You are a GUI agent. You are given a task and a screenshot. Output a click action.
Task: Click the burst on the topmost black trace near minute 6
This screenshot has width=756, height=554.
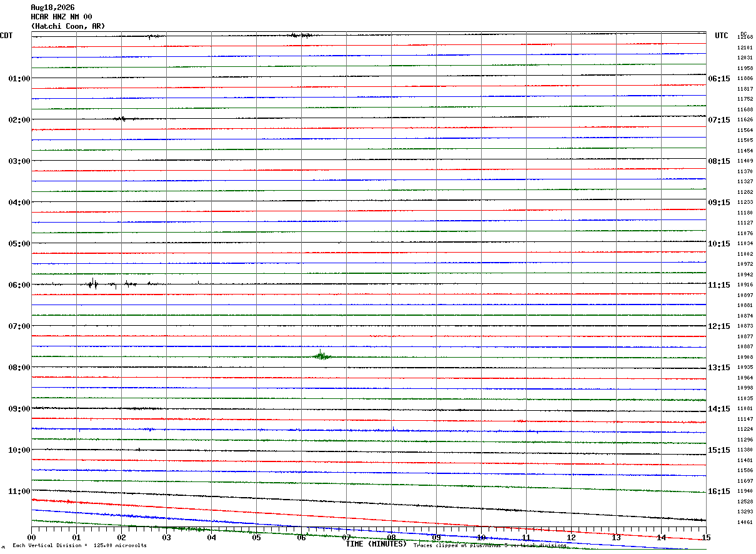coord(302,35)
